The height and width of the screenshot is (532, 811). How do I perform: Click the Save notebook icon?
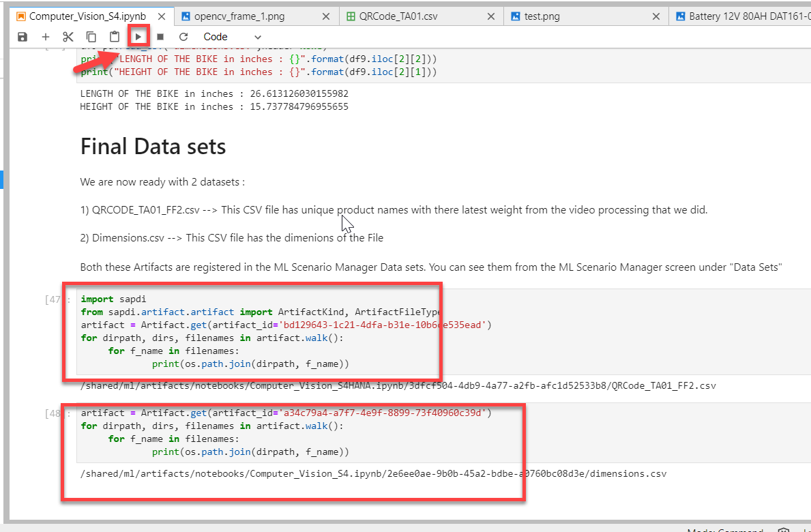coord(23,37)
